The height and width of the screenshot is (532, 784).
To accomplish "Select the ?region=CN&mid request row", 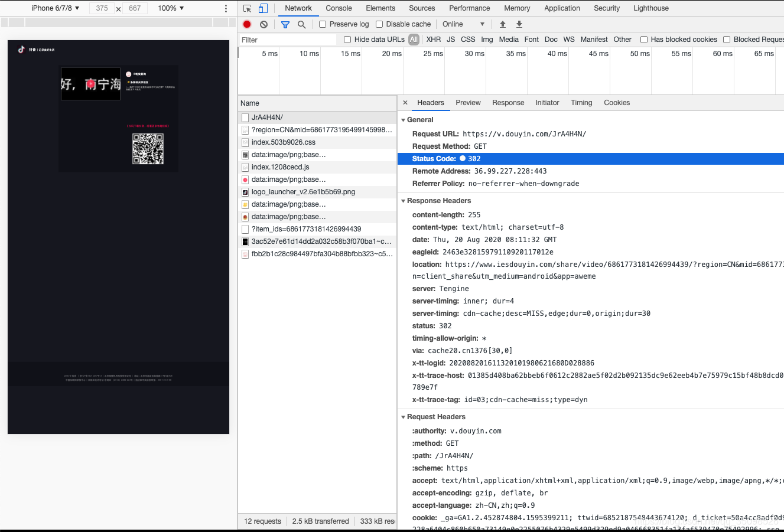I will (317, 130).
